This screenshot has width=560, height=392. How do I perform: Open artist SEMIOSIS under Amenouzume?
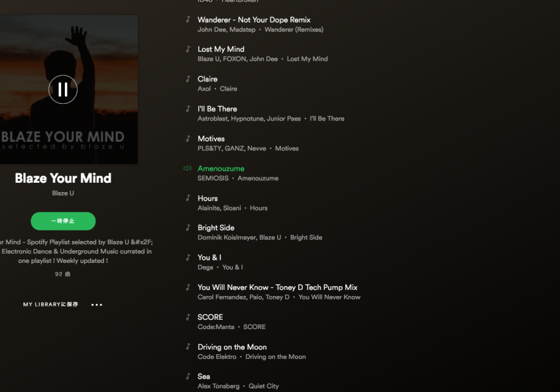tap(213, 178)
